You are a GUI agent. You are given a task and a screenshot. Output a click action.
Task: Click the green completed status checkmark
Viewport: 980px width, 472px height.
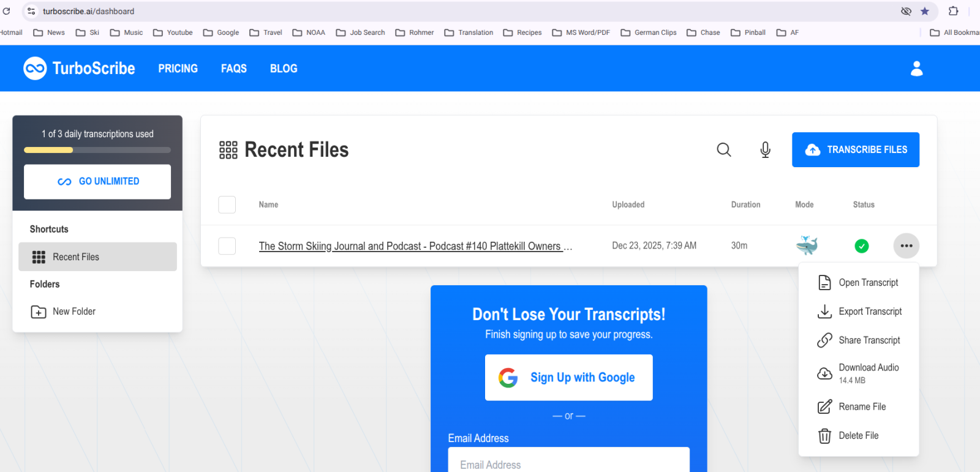[x=861, y=246]
